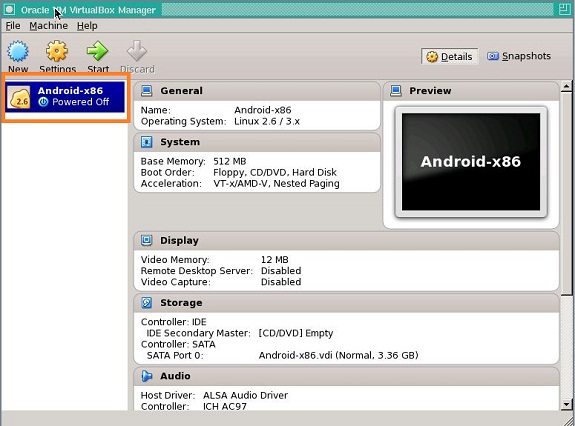Click the General section monitor icon
Image resolution: width=575 pixels, height=426 pixels.
coord(147,91)
